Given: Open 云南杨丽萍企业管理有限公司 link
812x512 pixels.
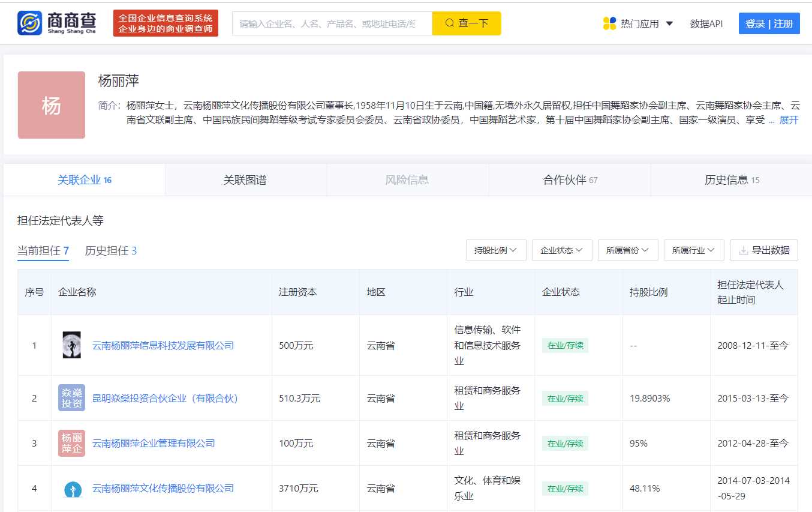Looking at the screenshot, I should point(154,444).
